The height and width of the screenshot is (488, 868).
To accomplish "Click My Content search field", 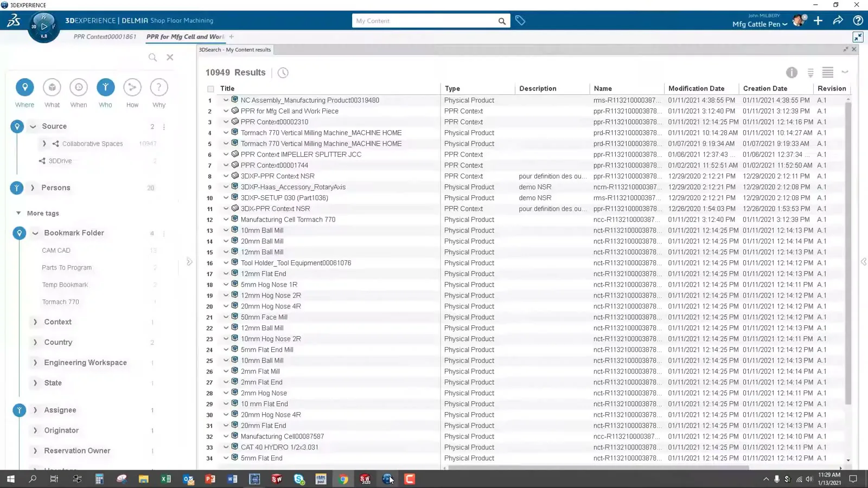I will pyautogui.click(x=425, y=21).
